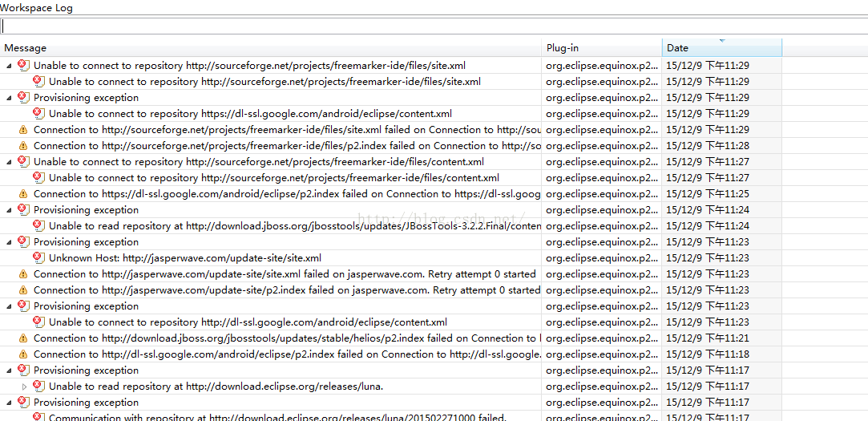
Task: Click plug-in cell of Unknown Host row
Action: click(x=602, y=258)
